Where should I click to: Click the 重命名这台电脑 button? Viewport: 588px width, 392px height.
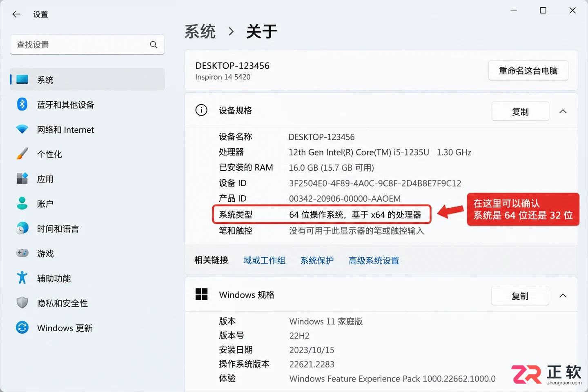[528, 71]
